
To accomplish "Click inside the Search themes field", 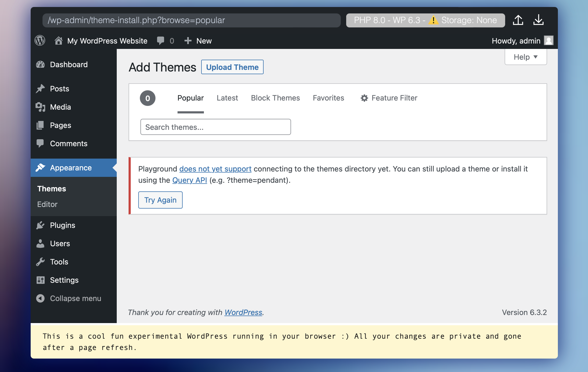I will 215,127.
